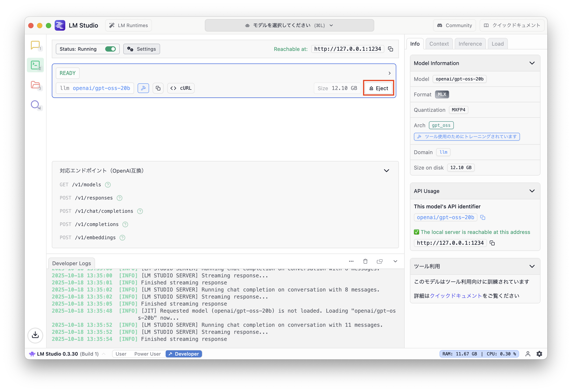Screen dimensions: 572x392
Task: Open the Chat sidebar icon
Action: pyautogui.click(x=35, y=45)
